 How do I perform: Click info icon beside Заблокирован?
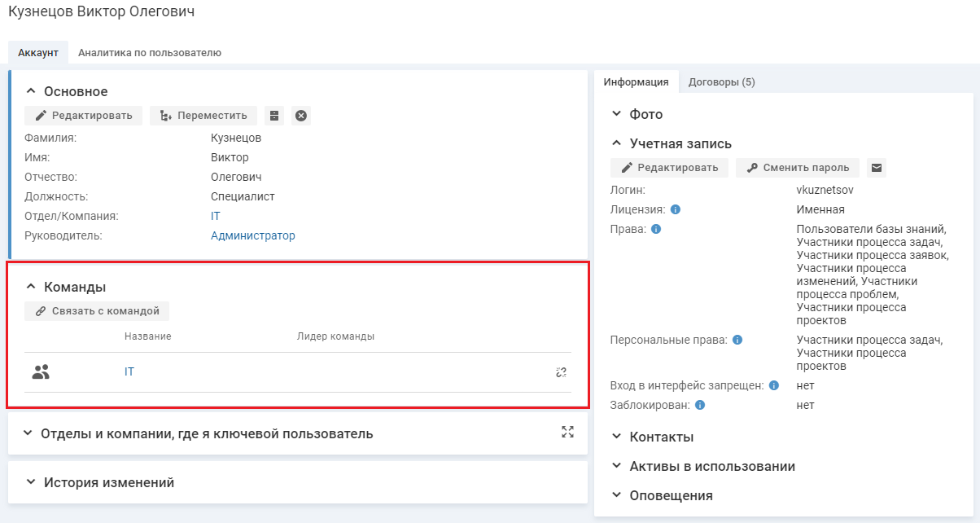(x=700, y=405)
